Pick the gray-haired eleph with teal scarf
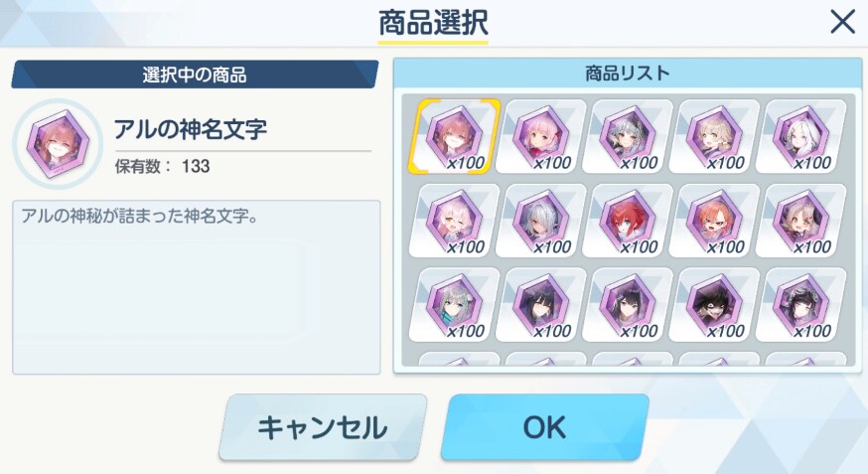 click(x=455, y=304)
